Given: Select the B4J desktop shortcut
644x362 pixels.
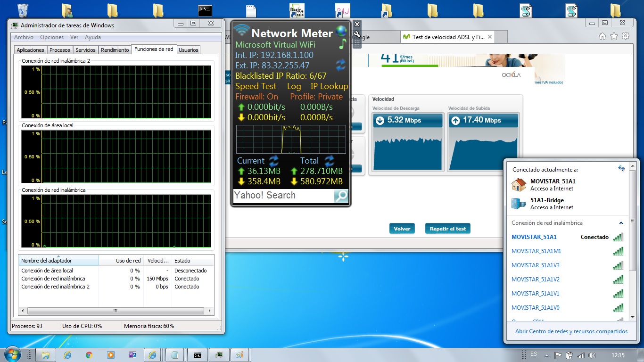Looking at the screenshot, I should 342,10.
